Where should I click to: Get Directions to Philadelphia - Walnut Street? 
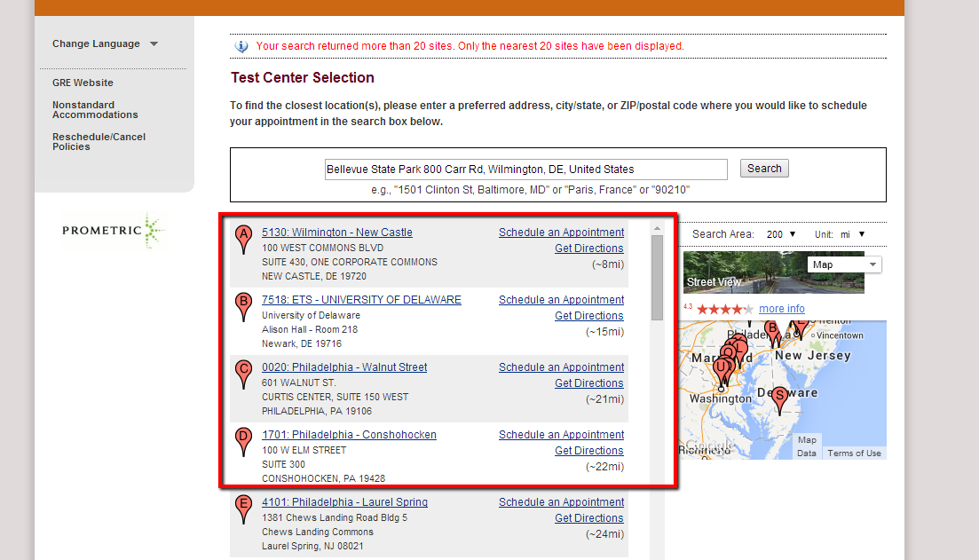pyautogui.click(x=589, y=383)
